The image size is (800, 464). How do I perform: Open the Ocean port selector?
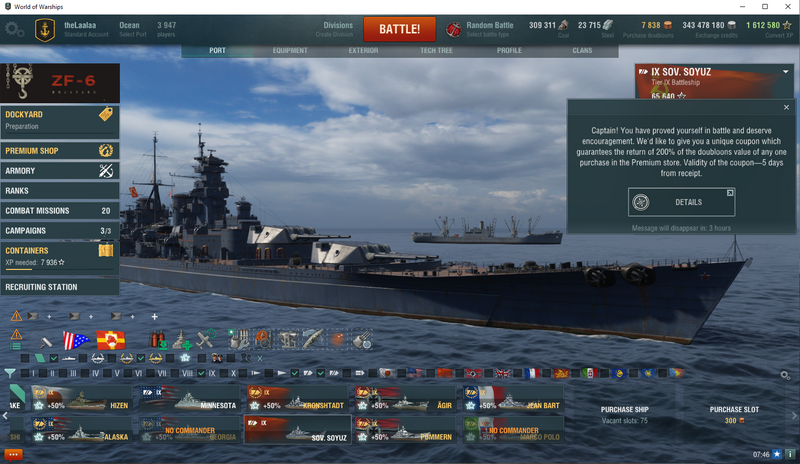pyautogui.click(x=132, y=29)
